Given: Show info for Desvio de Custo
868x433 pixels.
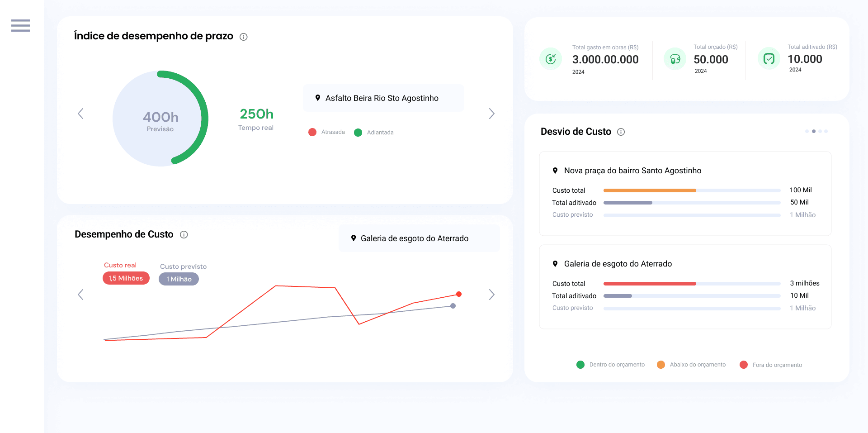Looking at the screenshot, I should 621,132.
